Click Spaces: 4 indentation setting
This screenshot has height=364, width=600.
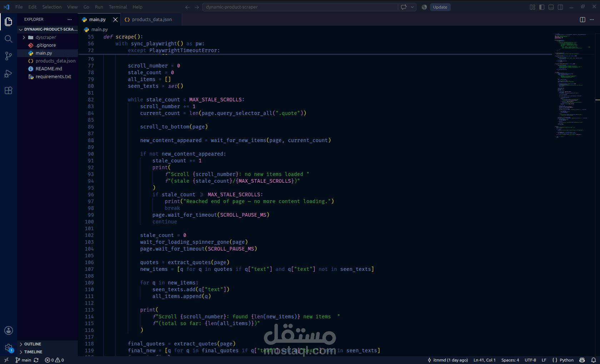coord(510,360)
